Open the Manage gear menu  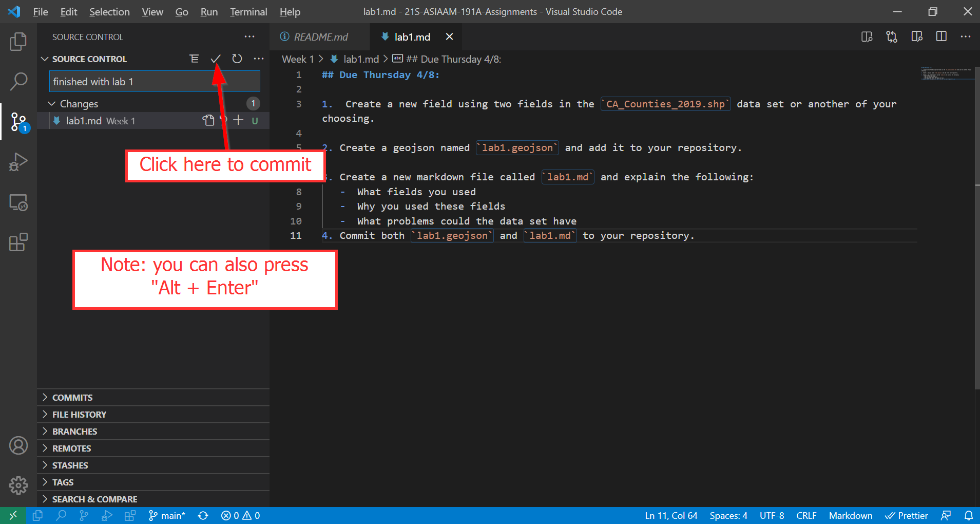click(18, 485)
